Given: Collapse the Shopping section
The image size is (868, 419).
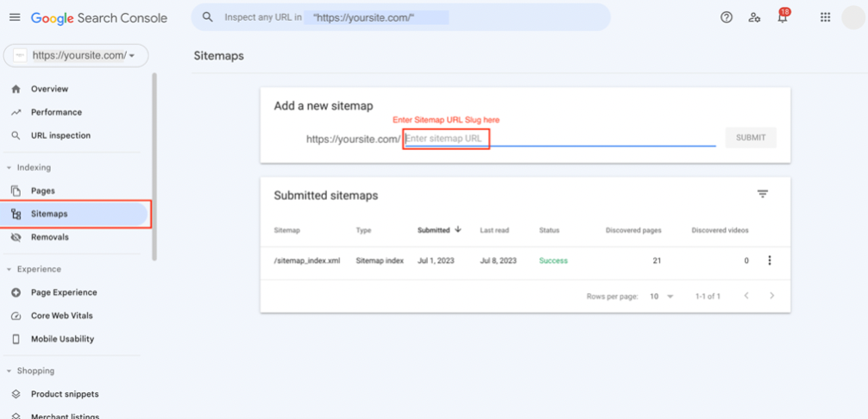Looking at the screenshot, I should click(9, 371).
